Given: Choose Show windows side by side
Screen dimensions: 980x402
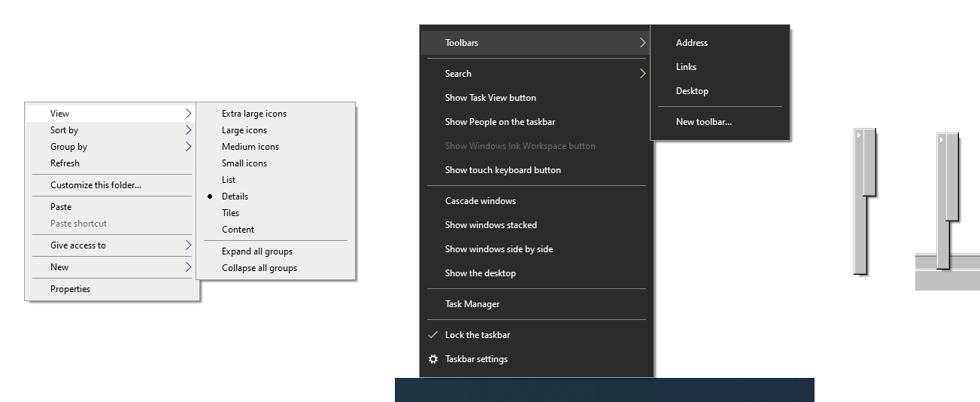Looking at the screenshot, I should tap(498, 249).
